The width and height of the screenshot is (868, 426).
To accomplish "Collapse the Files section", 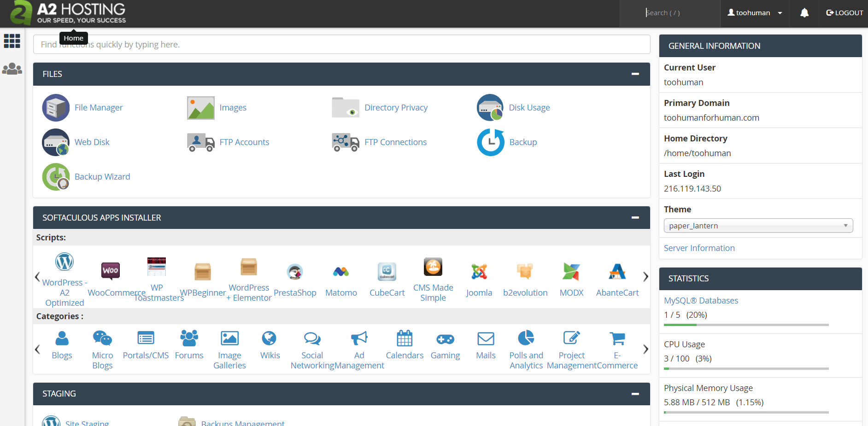I will point(635,74).
